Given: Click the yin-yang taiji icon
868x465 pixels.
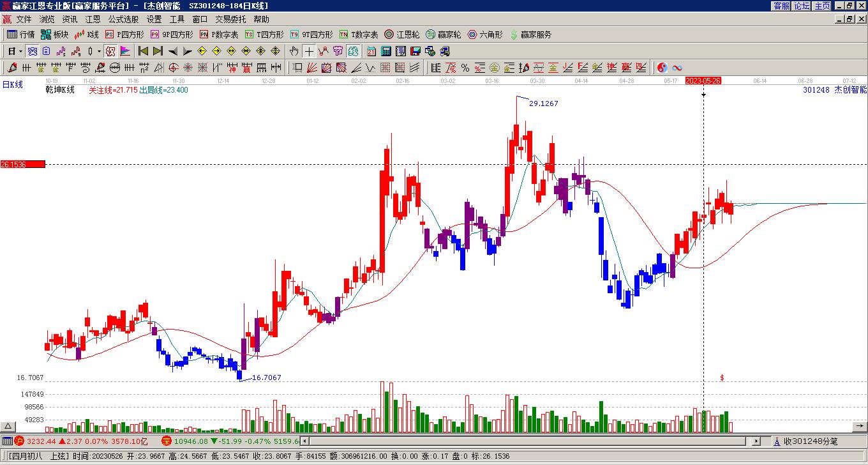Looking at the screenshot, I should 662,68.
